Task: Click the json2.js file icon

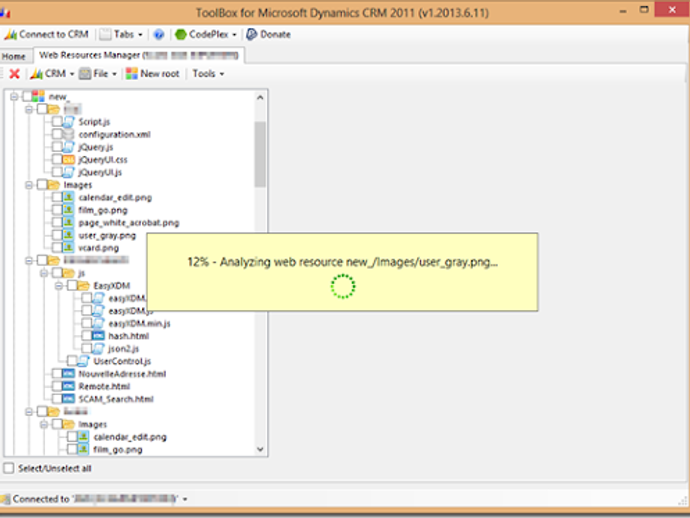Action: tap(99, 349)
